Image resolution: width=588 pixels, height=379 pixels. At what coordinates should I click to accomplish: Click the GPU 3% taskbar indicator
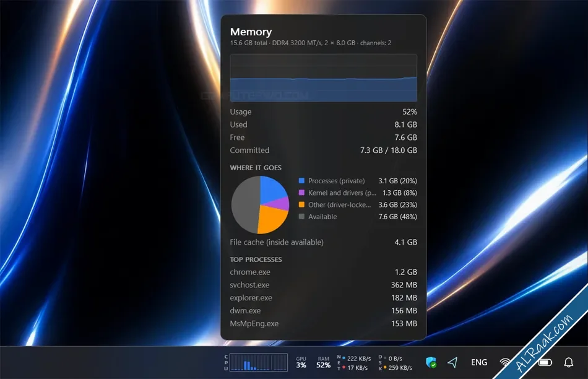(x=301, y=362)
